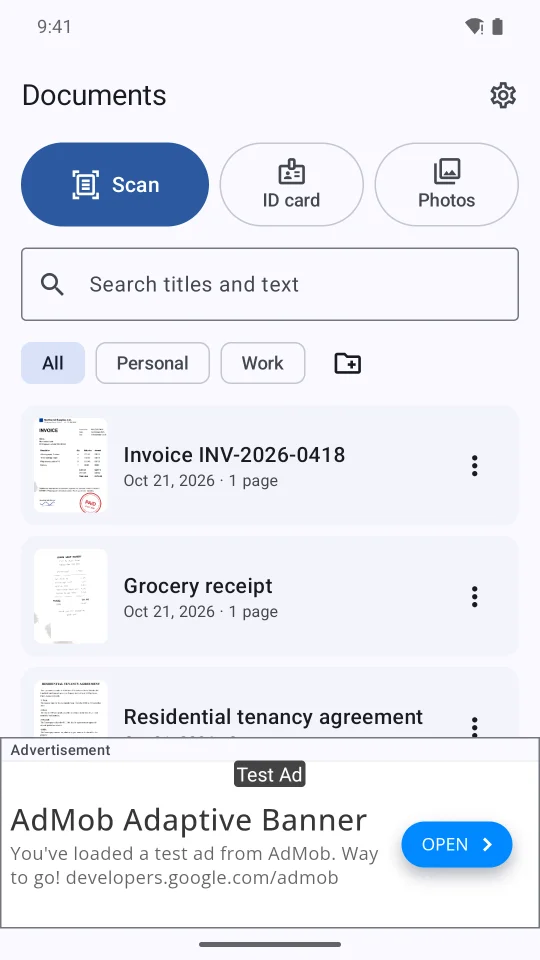This screenshot has height=960, width=540.
Task: Click the Test Ad label
Action: click(x=269, y=774)
